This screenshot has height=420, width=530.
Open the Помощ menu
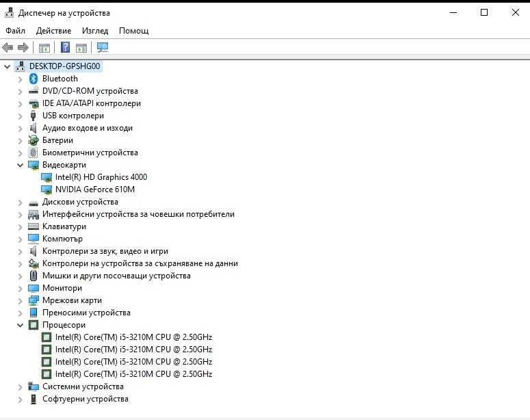pos(134,31)
